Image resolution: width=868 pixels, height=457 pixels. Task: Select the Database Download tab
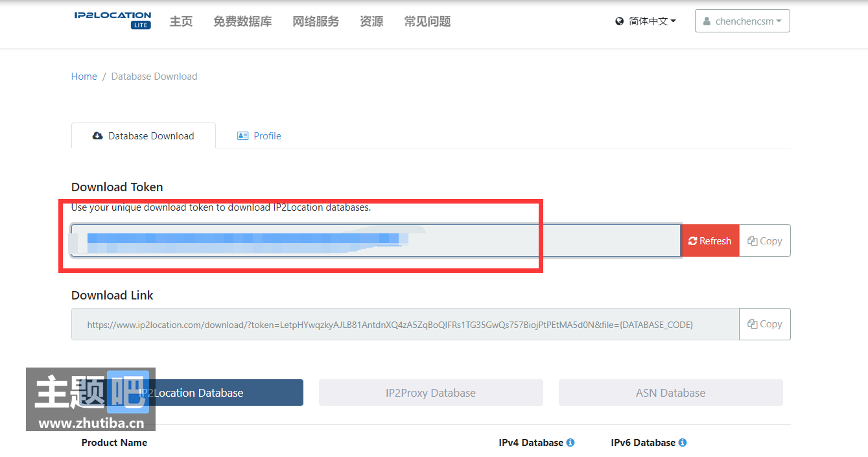tap(143, 135)
